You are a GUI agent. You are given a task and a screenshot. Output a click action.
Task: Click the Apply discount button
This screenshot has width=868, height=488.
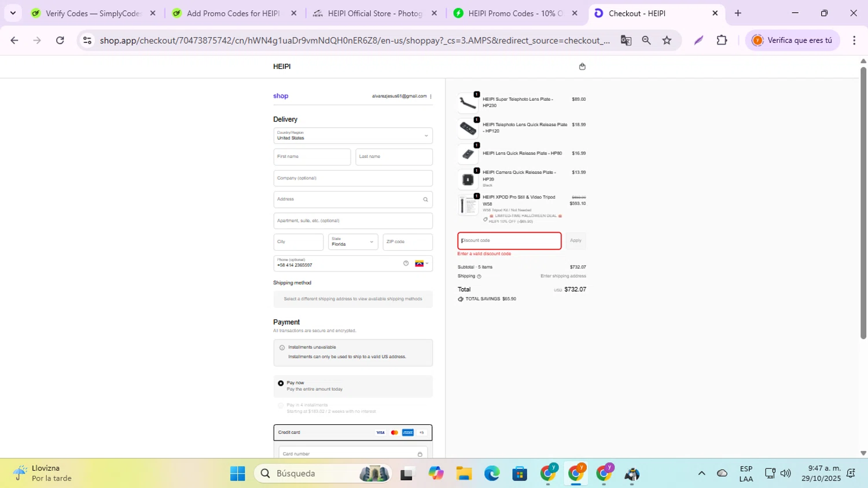pos(576,241)
